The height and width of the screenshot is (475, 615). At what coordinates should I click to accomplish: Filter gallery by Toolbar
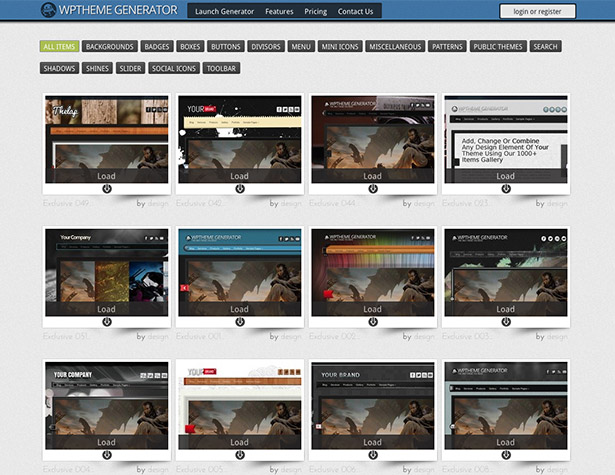pos(221,68)
